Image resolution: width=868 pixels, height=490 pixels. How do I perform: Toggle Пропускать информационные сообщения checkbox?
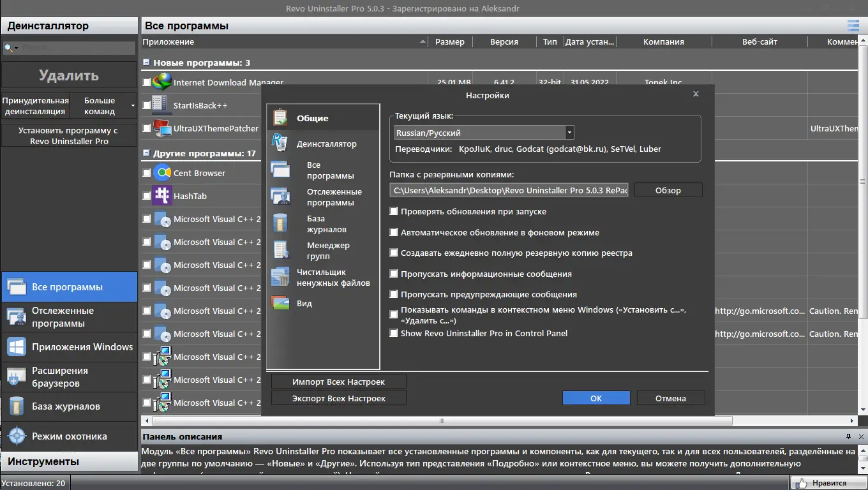click(394, 274)
